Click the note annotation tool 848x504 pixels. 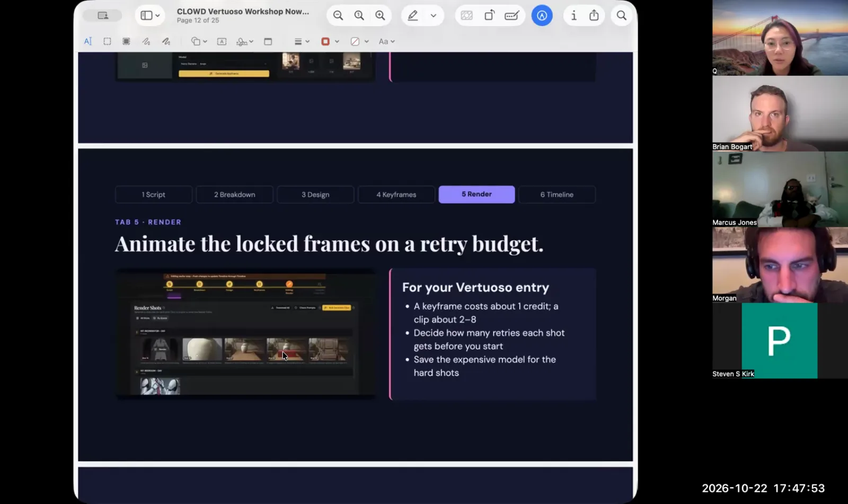pos(268,41)
